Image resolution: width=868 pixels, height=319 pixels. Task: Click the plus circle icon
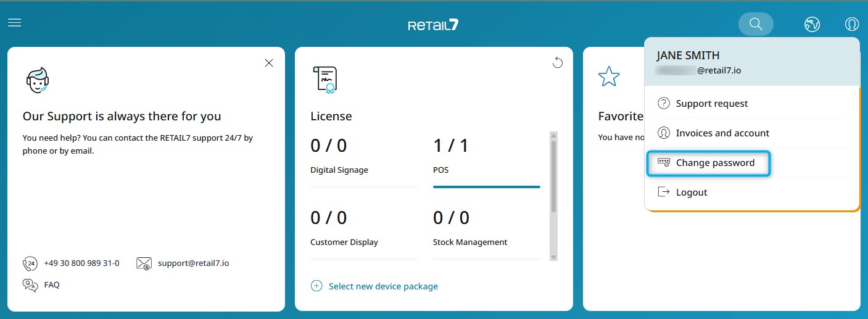316,286
